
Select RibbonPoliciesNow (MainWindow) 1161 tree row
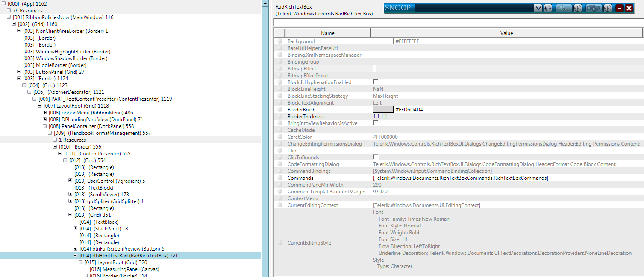(65, 17)
